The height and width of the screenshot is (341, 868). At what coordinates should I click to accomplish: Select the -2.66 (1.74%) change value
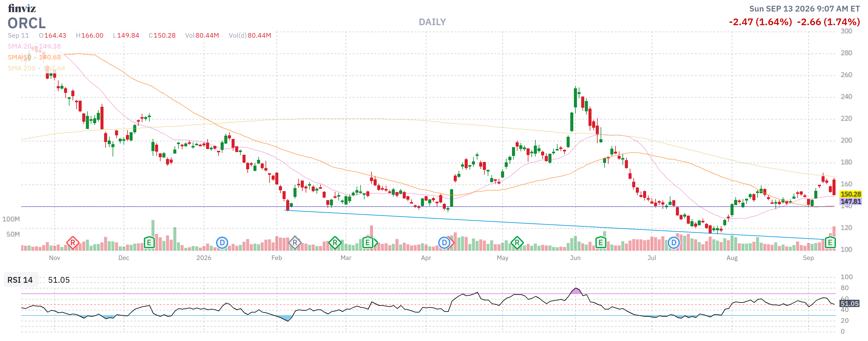[x=829, y=22]
